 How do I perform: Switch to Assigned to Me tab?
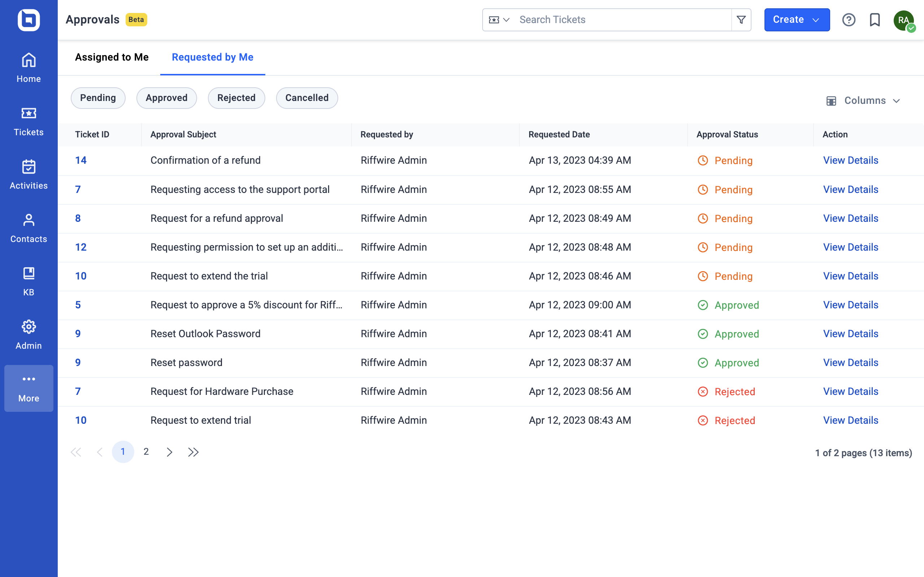(x=112, y=57)
